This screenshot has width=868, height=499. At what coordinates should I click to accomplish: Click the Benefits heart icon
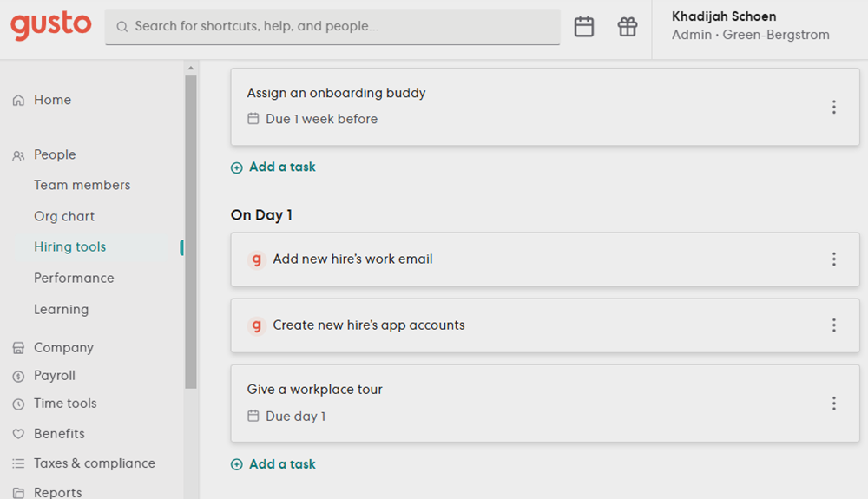tap(18, 434)
